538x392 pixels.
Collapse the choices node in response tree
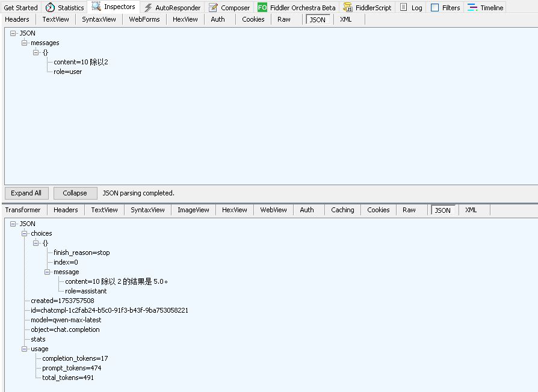click(25, 233)
